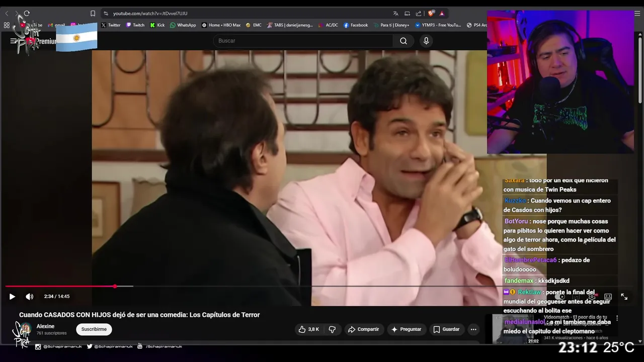Open the Facebook bookmark
Viewport: 644px width, 362px height.
(x=356, y=25)
